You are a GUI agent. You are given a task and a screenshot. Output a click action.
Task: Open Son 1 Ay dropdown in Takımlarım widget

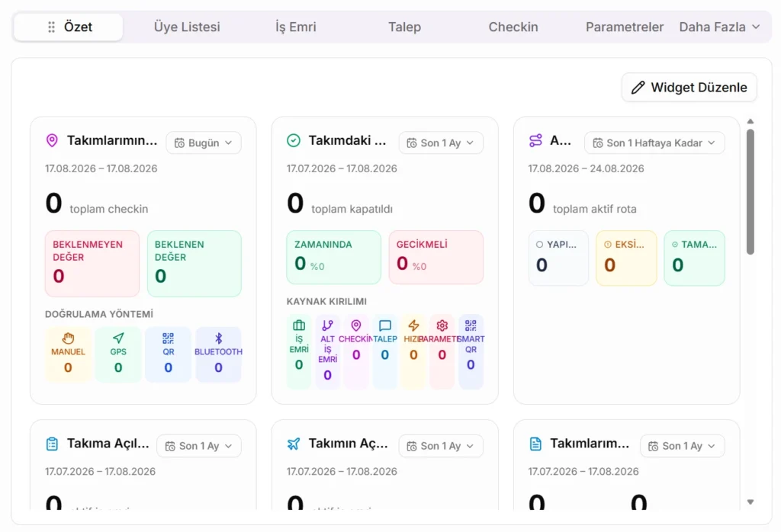(682, 446)
